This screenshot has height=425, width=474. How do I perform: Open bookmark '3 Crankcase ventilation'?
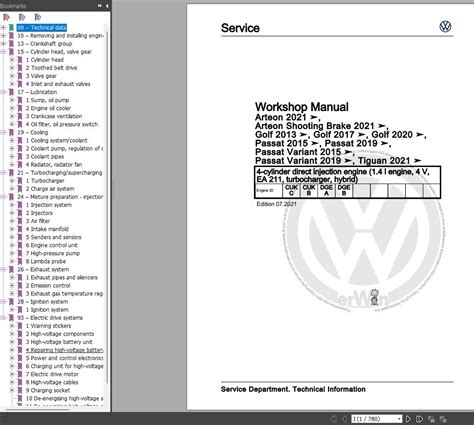coord(54,116)
